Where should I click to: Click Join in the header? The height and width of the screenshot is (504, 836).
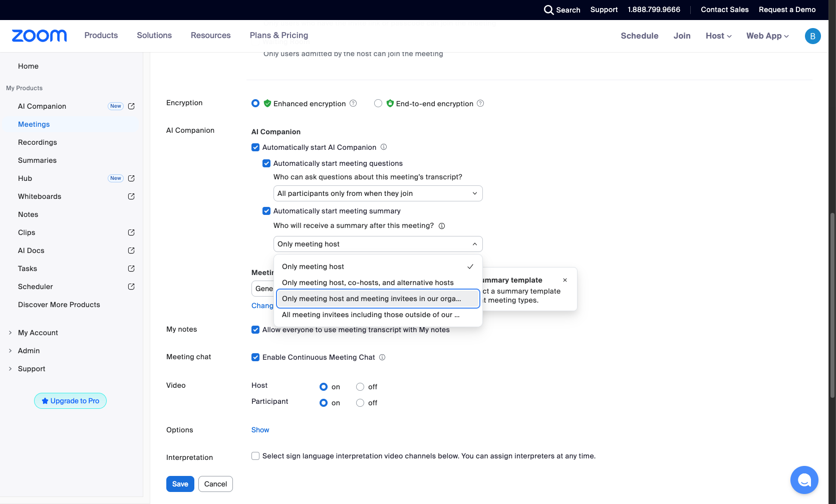(x=682, y=36)
